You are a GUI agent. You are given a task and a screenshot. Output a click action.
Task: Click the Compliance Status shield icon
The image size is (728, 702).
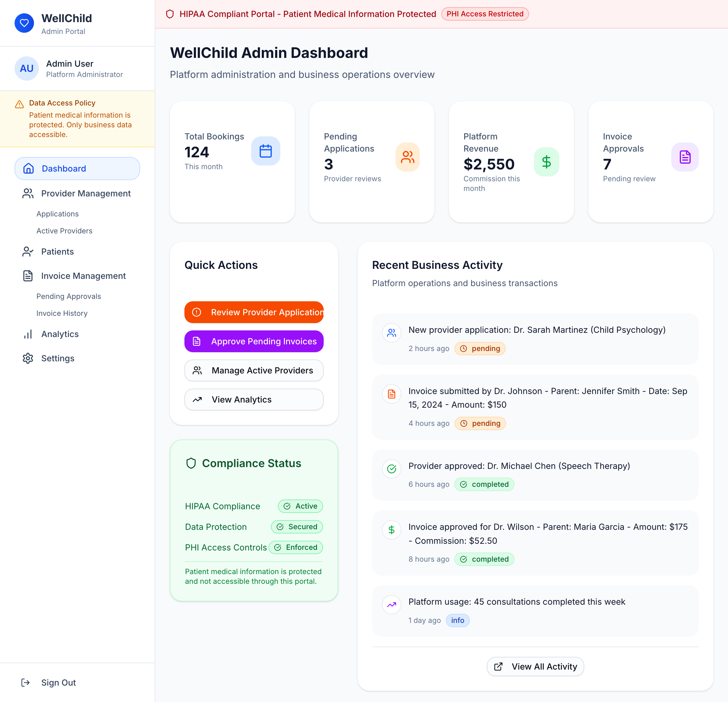(191, 463)
